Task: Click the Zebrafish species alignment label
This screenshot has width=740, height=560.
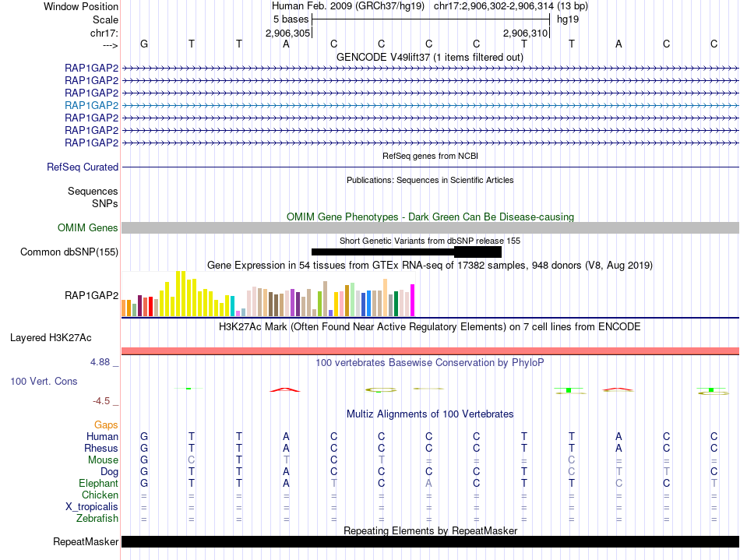Action: coord(97,519)
